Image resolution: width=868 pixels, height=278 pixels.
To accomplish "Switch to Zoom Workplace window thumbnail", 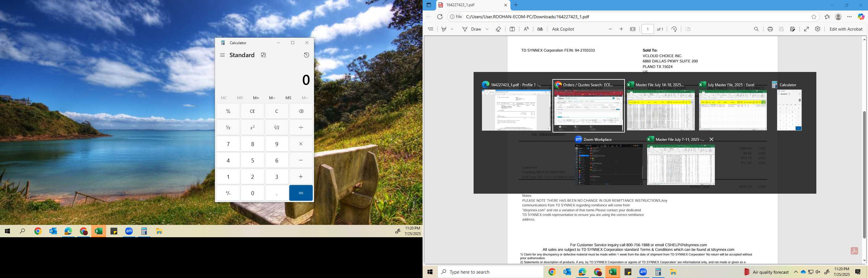I will (608, 161).
